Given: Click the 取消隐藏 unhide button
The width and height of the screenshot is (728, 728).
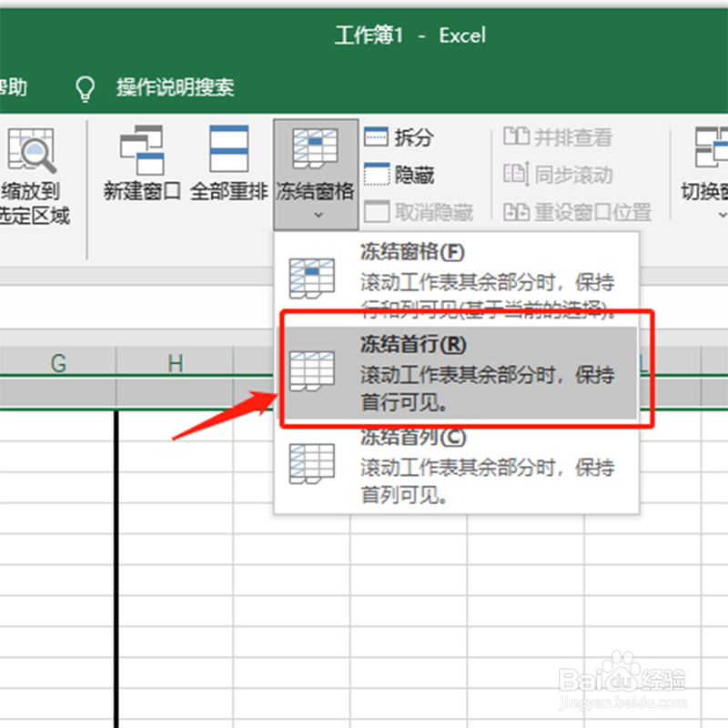Looking at the screenshot, I should pos(419,212).
